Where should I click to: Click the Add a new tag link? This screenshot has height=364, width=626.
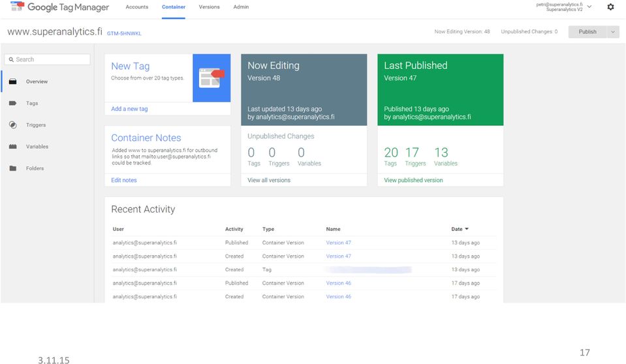tap(129, 108)
